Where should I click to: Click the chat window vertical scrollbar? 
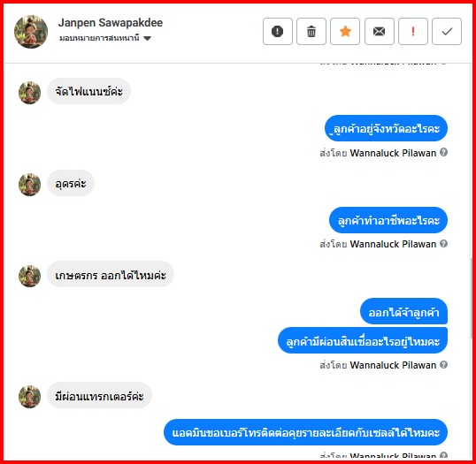click(471, 297)
